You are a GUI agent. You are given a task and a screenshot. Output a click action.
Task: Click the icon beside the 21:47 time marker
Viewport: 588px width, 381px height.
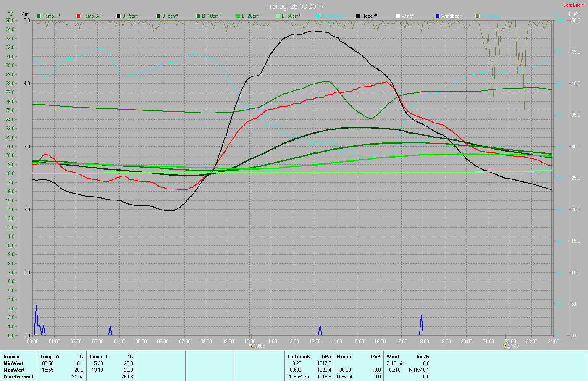(506, 346)
